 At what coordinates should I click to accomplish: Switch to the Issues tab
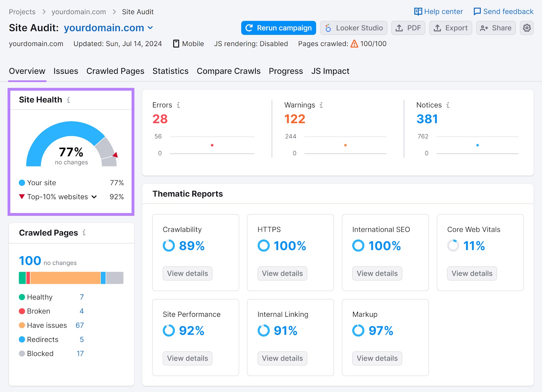point(65,71)
